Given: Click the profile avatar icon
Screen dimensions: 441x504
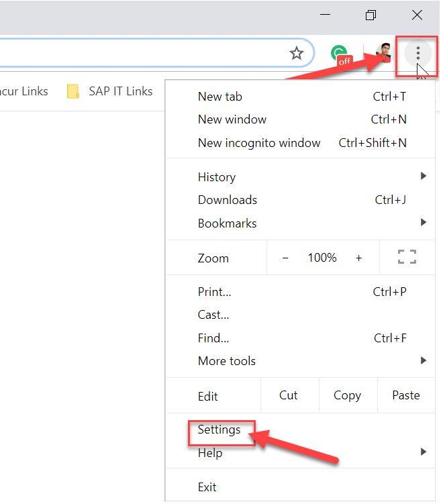Looking at the screenshot, I should click(x=384, y=53).
